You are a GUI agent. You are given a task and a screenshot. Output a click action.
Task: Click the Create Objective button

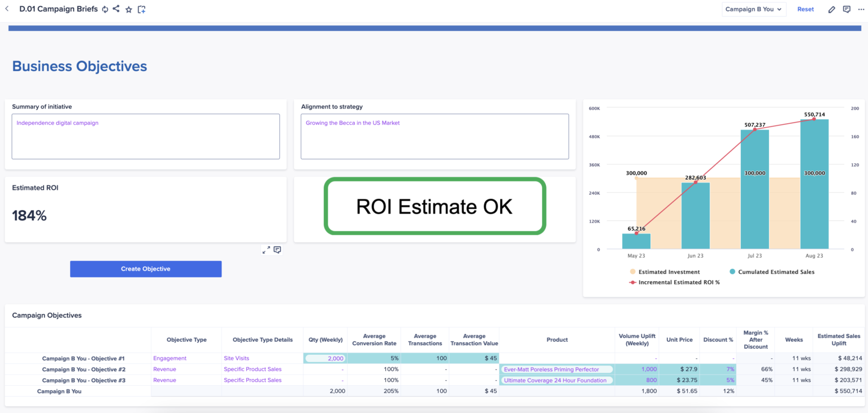[146, 269]
